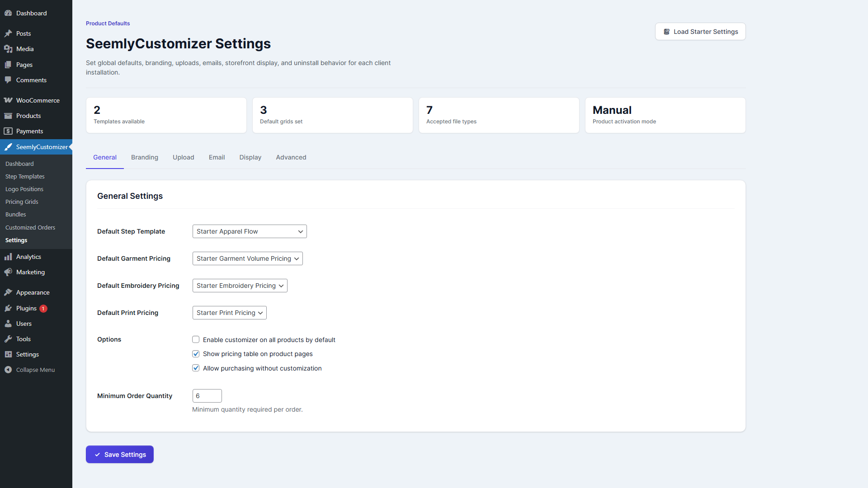This screenshot has height=488, width=868.
Task: Click the Appearance paintbrush icon
Action: [8, 292]
